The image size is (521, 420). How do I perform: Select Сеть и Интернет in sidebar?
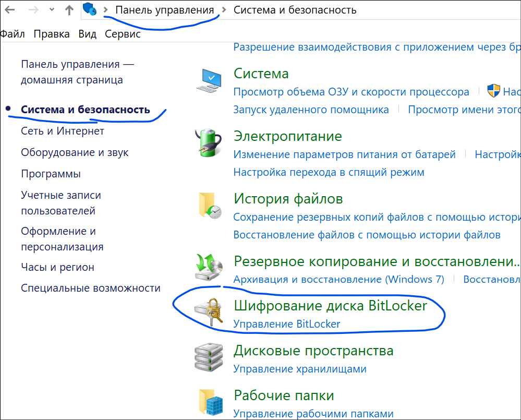pos(63,131)
